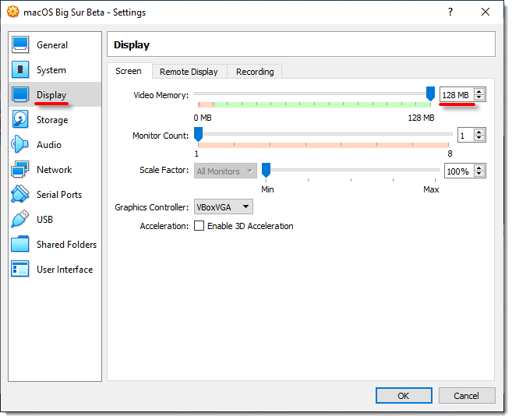The height and width of the screenshot is (420, 512).
Task: Decrease Monitor Count with down arrow
Action: (x=478, y=138)
